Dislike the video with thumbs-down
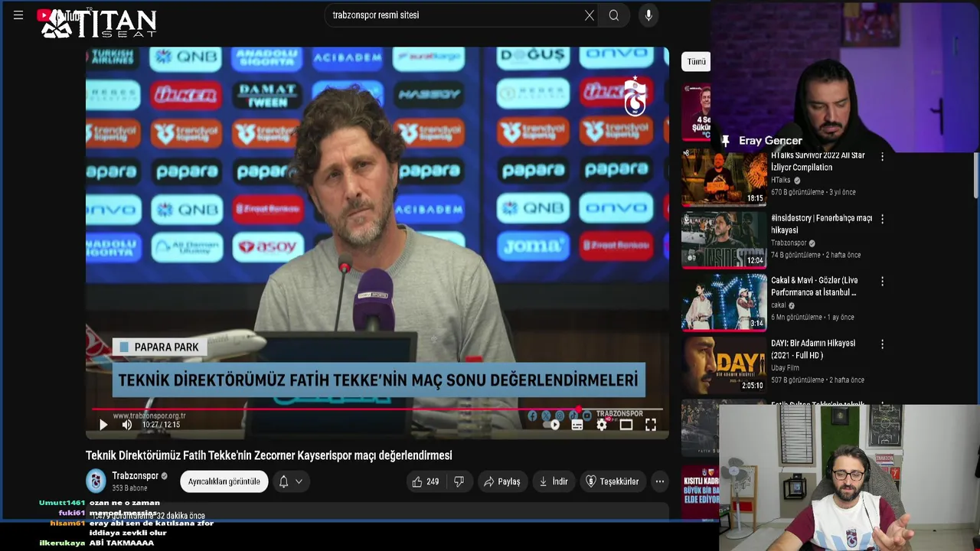 click(459, 481)
